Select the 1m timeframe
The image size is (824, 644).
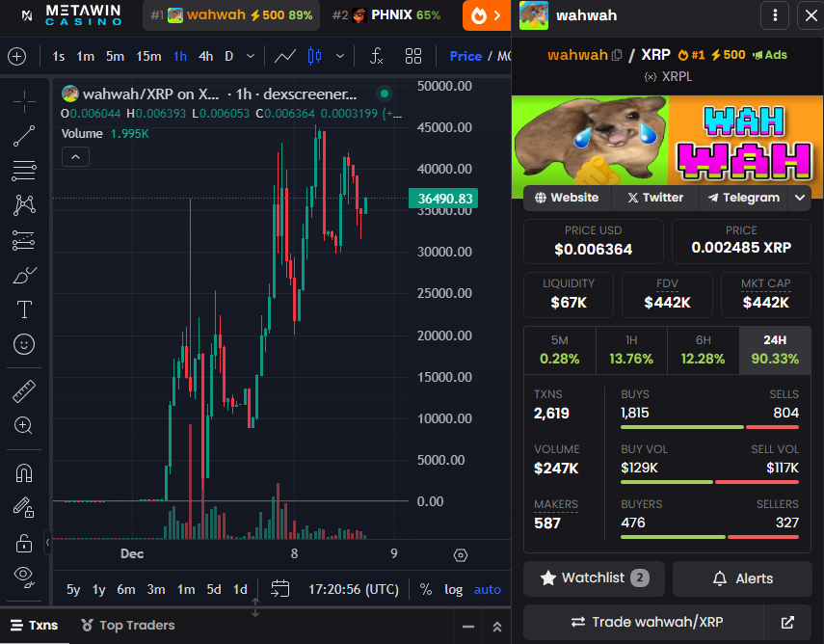[85, 56]
